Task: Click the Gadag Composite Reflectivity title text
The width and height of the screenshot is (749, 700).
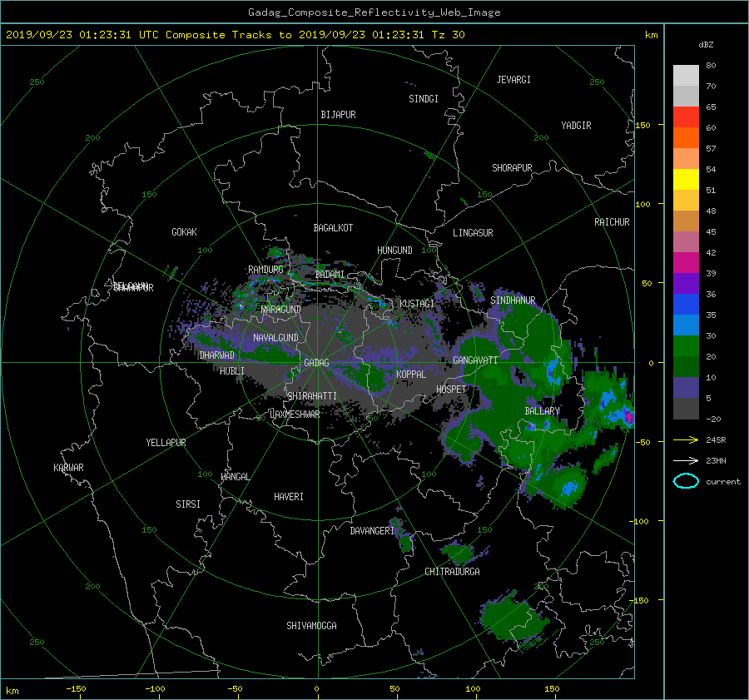Action: pyautogui.click(x=374, y=12)
